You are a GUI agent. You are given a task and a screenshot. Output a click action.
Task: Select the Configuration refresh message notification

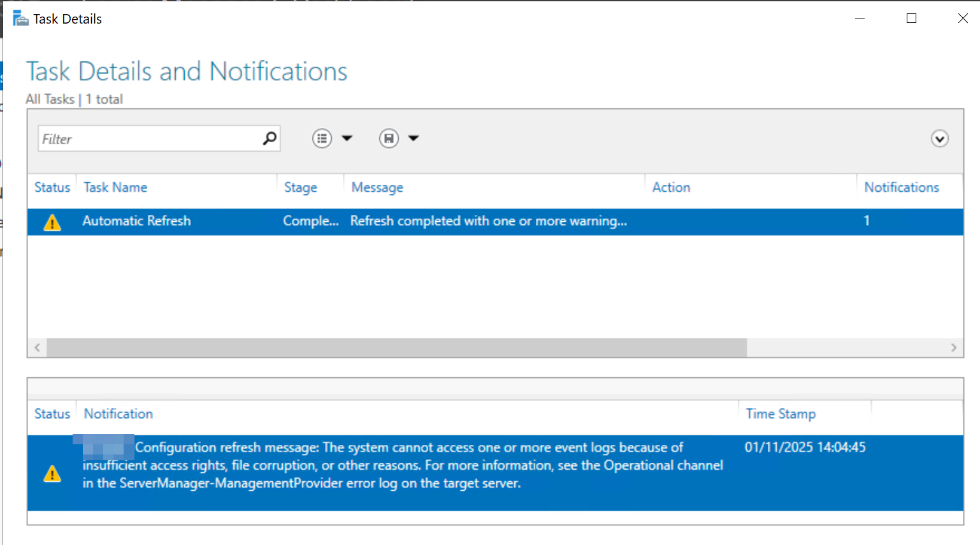[495, 473]
